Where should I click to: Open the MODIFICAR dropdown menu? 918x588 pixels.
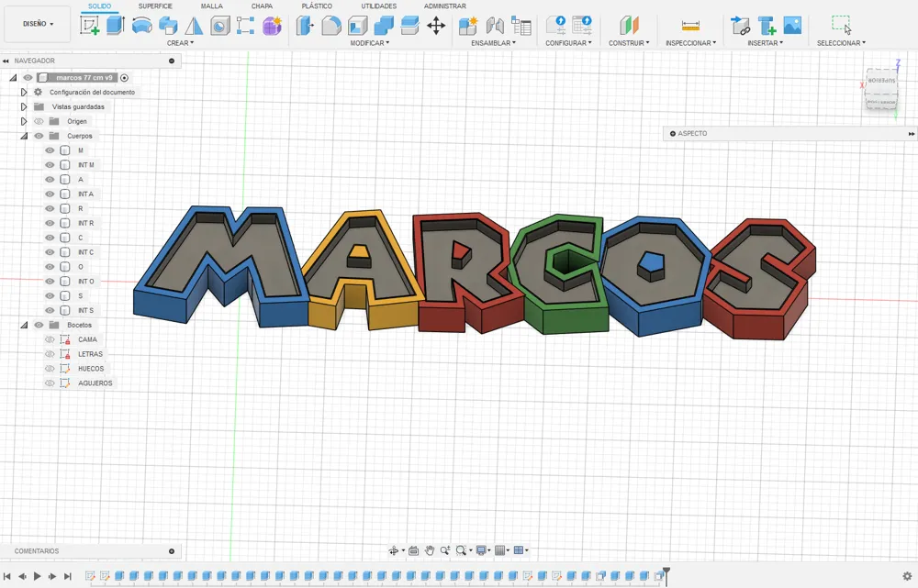coord(369,43)
